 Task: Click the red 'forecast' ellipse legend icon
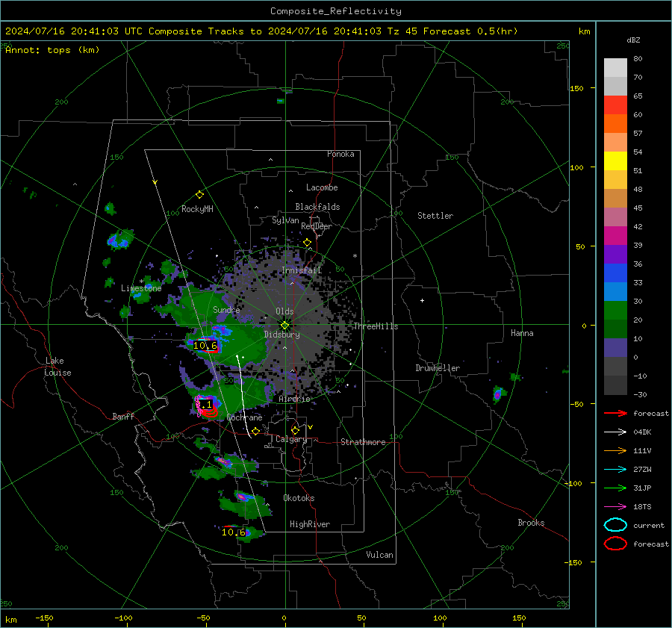(615, 544)
